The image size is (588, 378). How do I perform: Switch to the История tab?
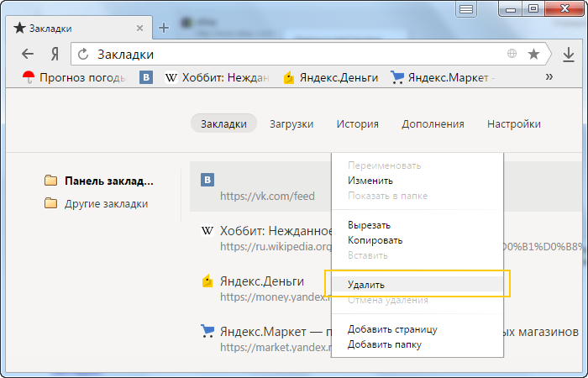pyautogui.click(x=357, y=123)
